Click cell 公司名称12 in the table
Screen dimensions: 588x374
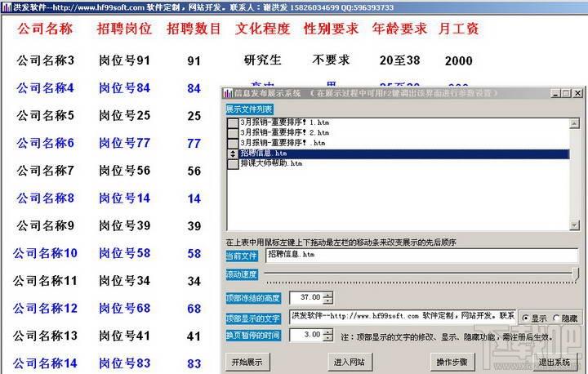pyautogui.click(x=45, y=309)
